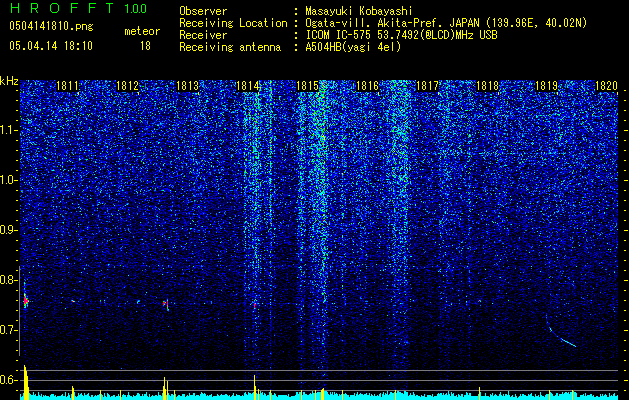The width and height of the screenshot is (629, 400).
Task: Click the 1820 time marker
Action: pyautogui.click(x=606, y=86)
